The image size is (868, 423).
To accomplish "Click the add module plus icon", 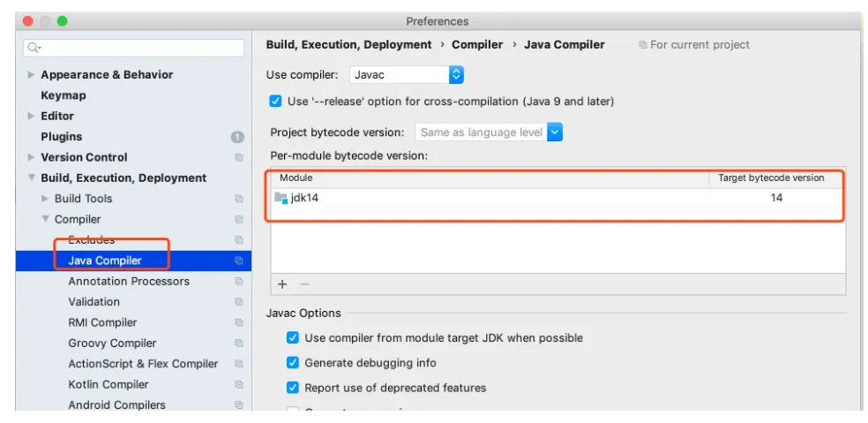I will click(x=282, y=284).
